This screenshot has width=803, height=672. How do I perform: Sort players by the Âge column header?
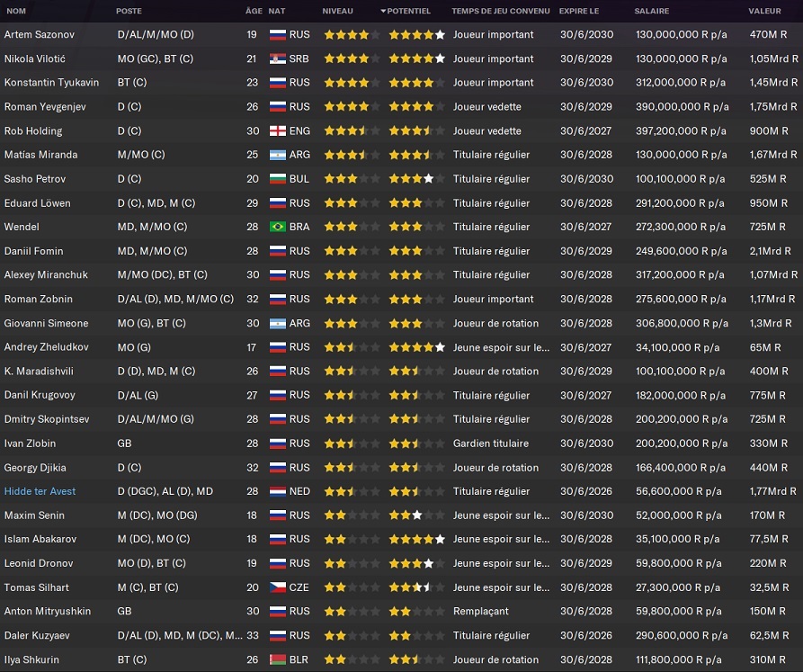pos(254,12)
